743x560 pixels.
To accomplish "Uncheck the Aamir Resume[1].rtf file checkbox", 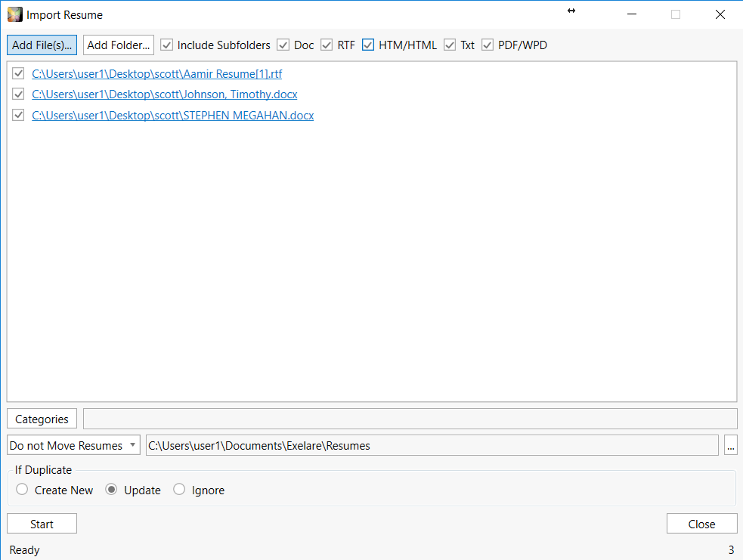I will pos(18,73).
